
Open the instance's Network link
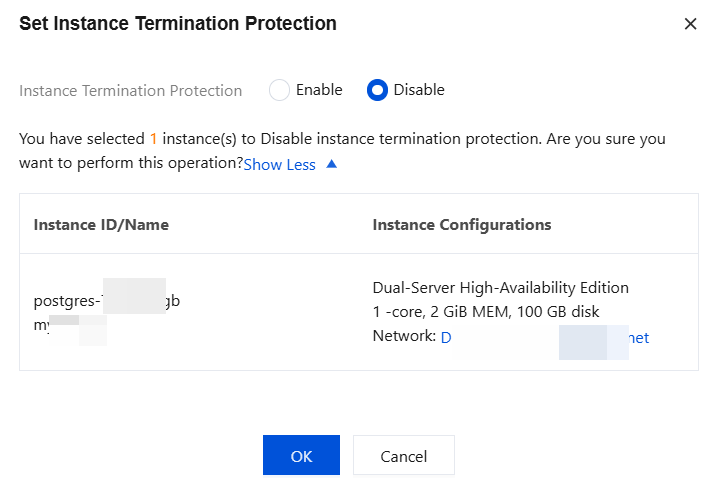(545, 338)
